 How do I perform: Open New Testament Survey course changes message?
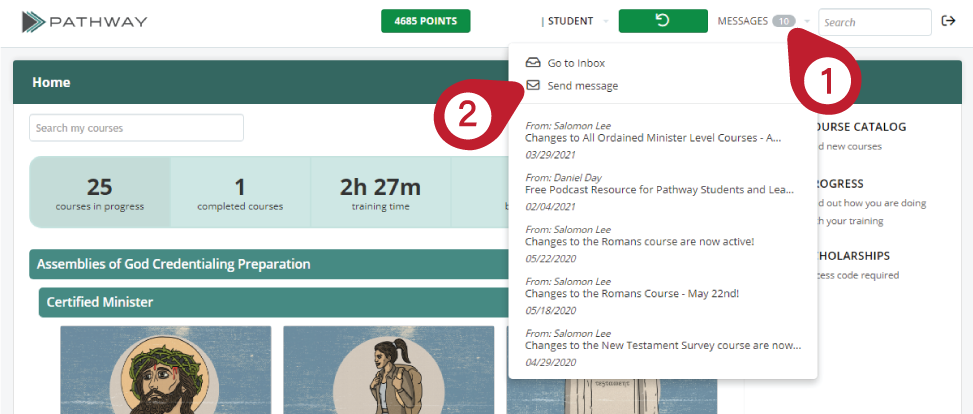pyautogui.click(x=662, y=346)
